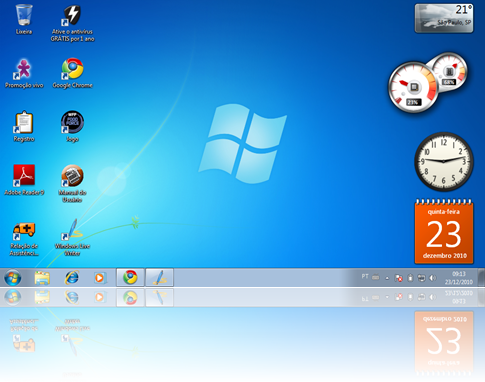Click 'São Paulo, SP' on the weather gadget
The image size is (485, 382).
tap(454, 23)
